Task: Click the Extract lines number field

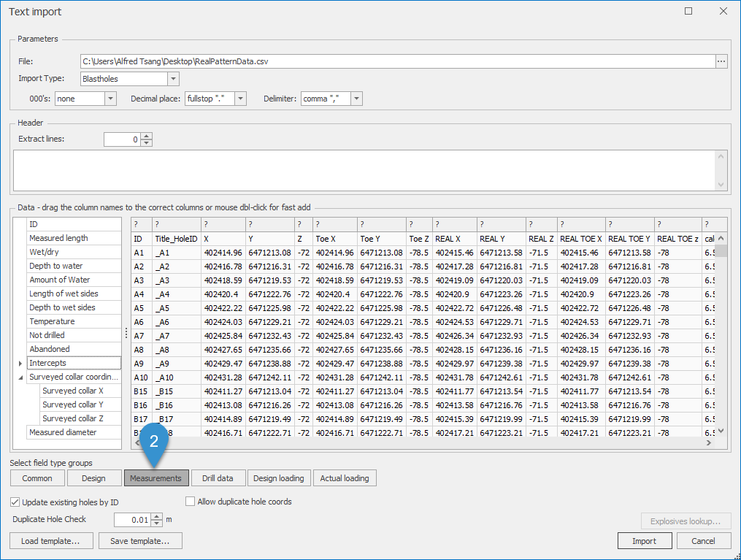Action: click(x=123, y=139)
